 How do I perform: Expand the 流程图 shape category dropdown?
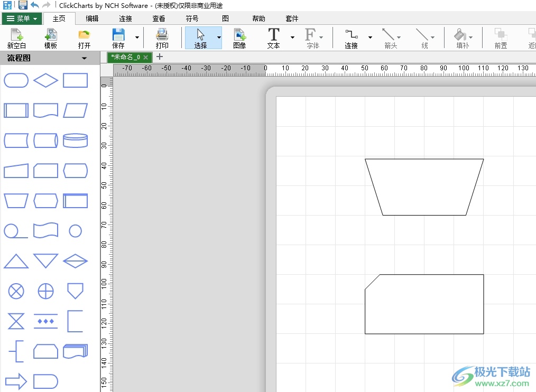(84, 59)
